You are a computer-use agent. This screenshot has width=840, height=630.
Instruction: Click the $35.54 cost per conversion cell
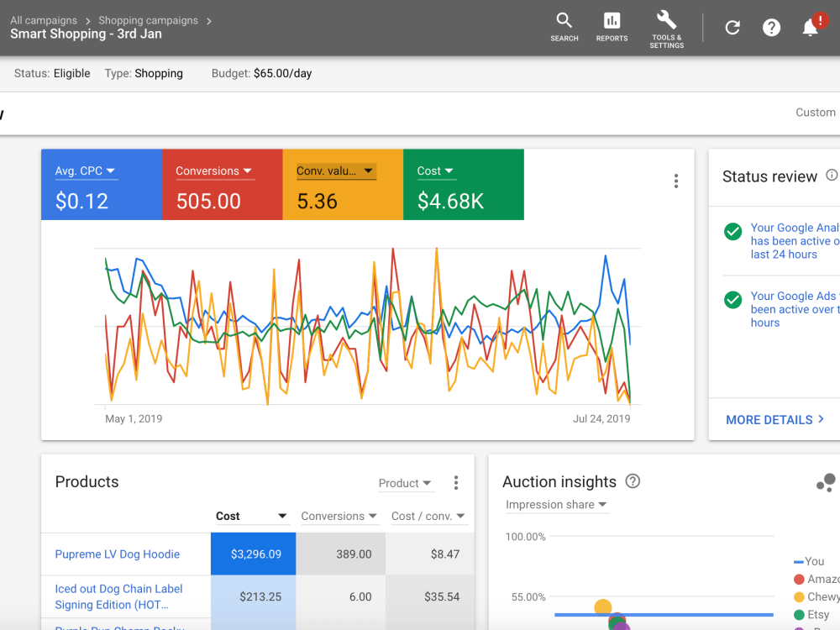pos(429,596)
